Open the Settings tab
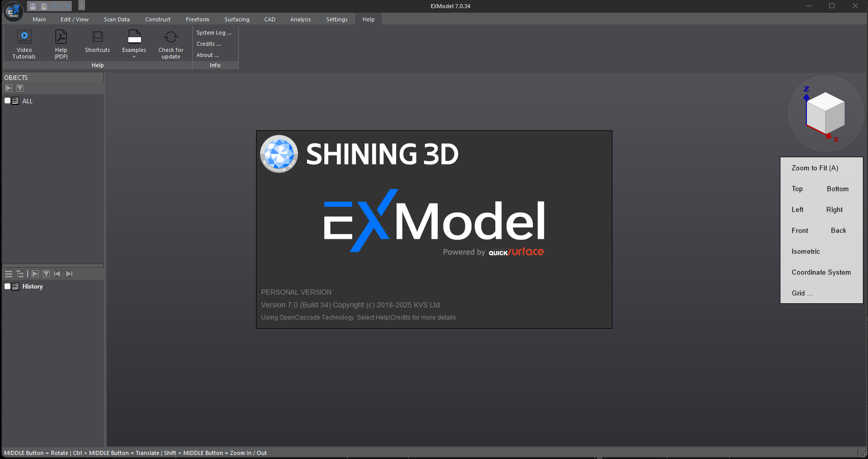Image resolution: width=868 pixels, height=459 pixels. pos(337,19)
